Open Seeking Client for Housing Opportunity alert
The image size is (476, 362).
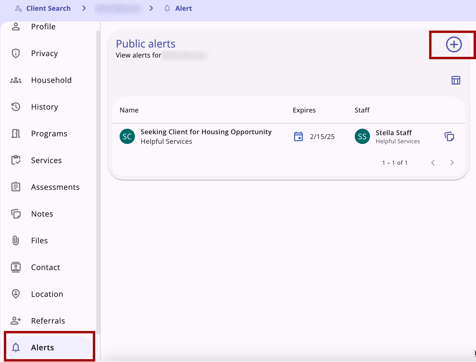pos(206,132)
